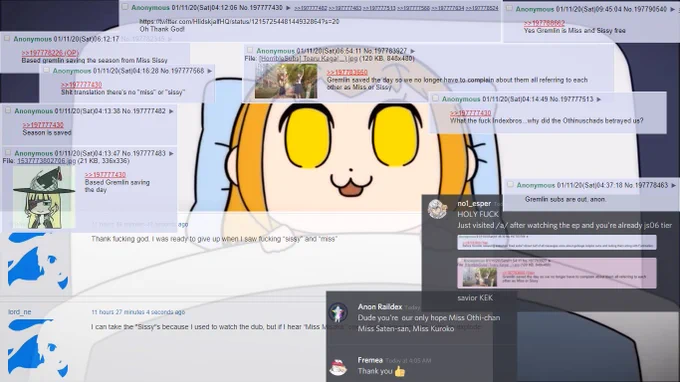
Task: Click 'Gremlin subs are out, anon.' text
Action: (x=566, y=199)
